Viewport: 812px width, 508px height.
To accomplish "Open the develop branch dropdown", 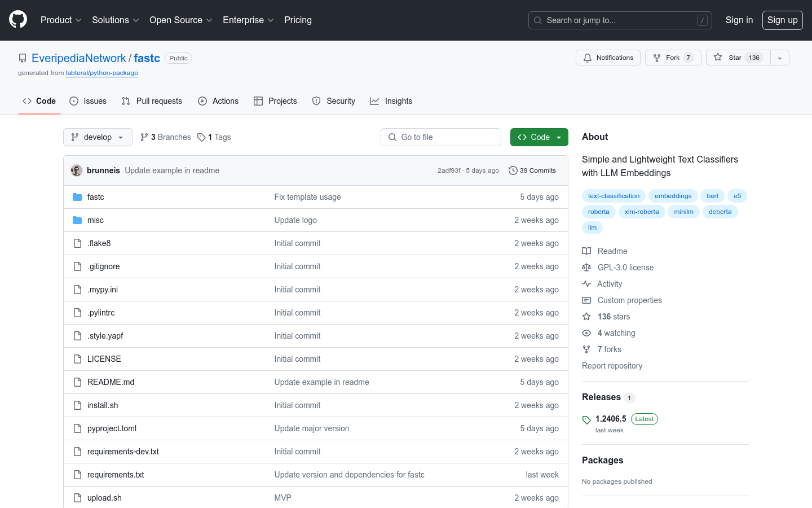I will 98,137.
